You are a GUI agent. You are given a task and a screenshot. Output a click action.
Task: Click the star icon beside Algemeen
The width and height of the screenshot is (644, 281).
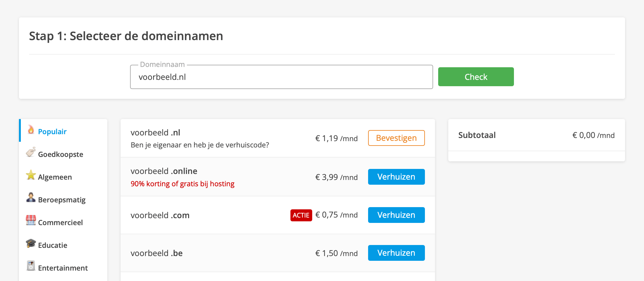[31, 175]
